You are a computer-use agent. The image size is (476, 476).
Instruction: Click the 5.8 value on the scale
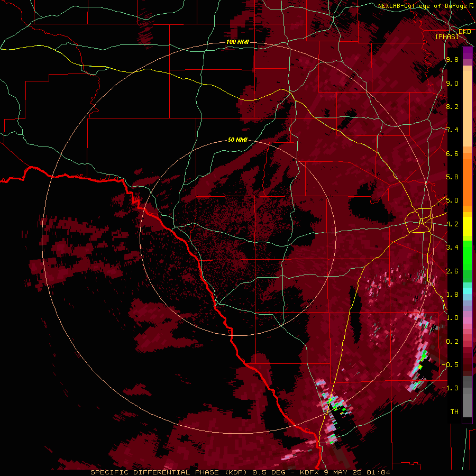(452, 177)
